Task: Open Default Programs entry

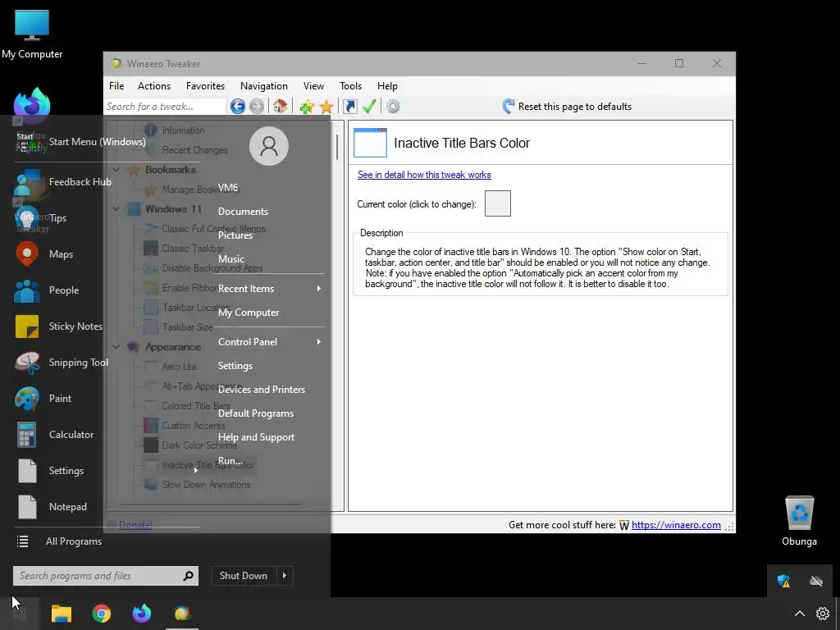Action: 256,413
